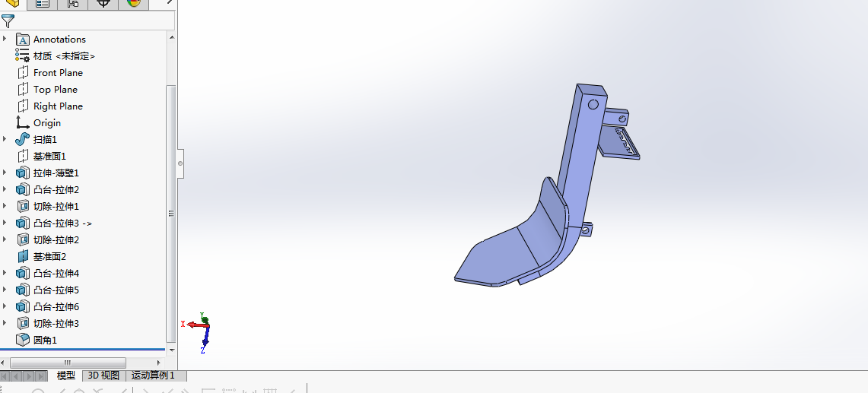Select the Annotations folder icon
Image resolution: width=868 pixels, height=393 pixels.
coord(22,40)
